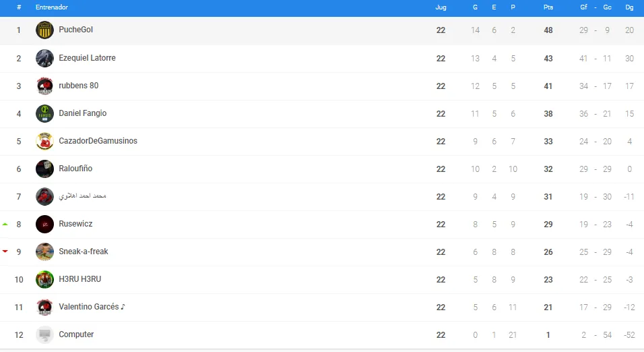Click Daniel Fangio's 36 goals scored
Image resolution: width=644 pixels, height=352 pixels.
583,113
